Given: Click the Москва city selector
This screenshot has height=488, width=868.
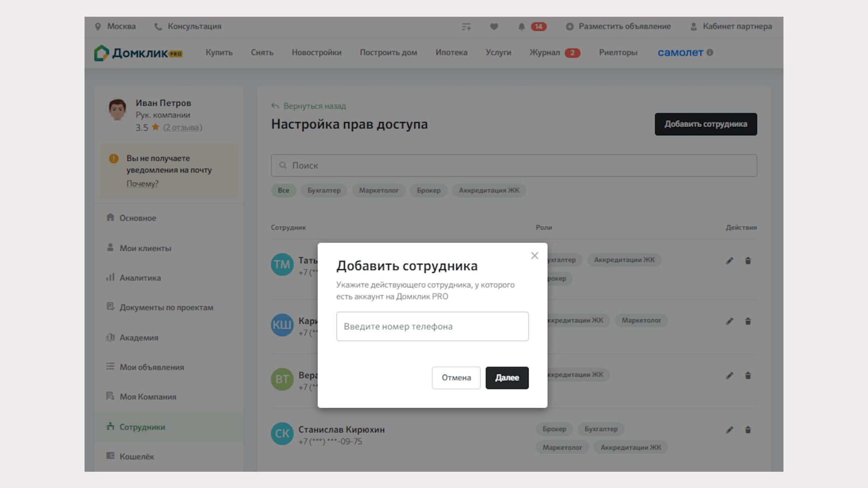Looking at the screenshot, I should (121, 27).
